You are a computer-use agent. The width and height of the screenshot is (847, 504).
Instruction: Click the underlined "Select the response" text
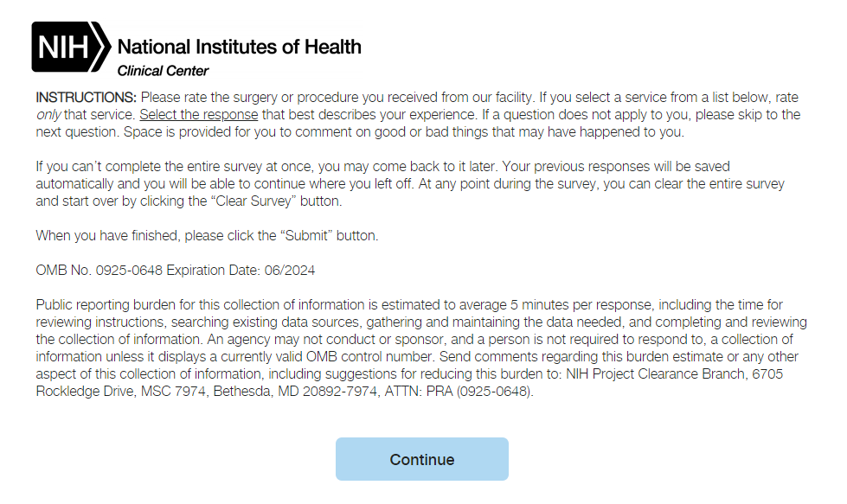pos(198,114)
